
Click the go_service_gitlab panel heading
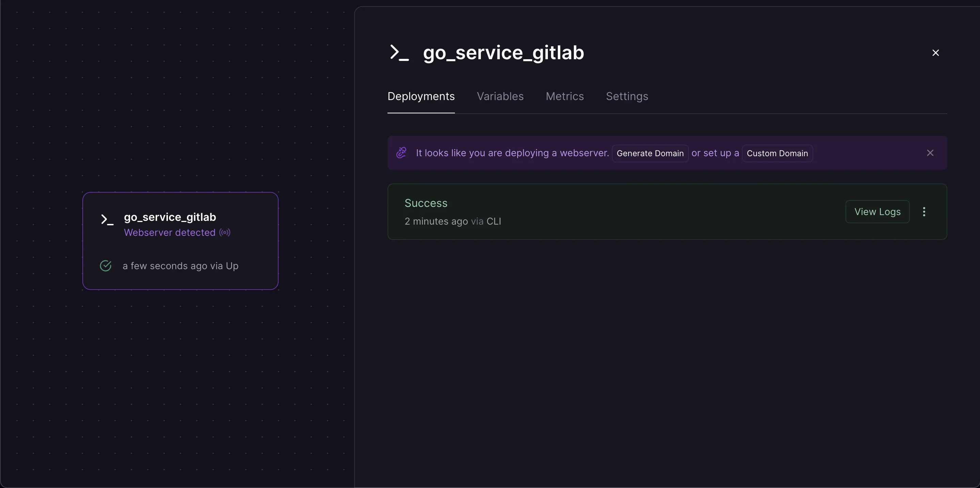click(503, 52)
